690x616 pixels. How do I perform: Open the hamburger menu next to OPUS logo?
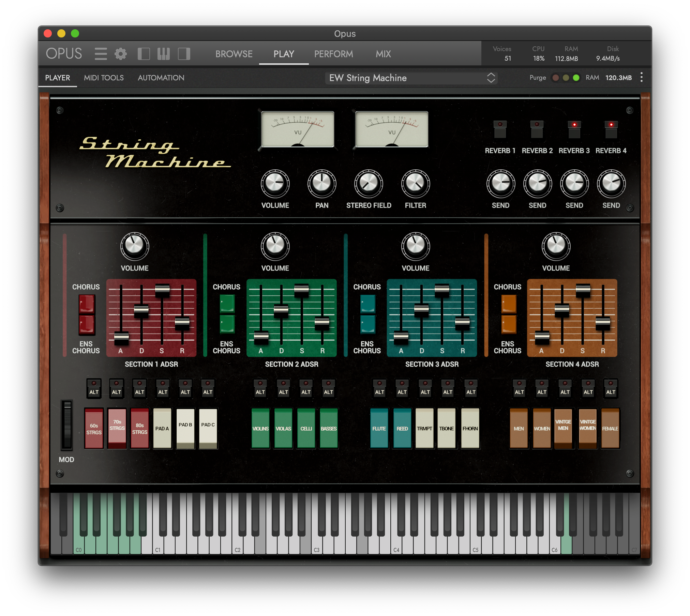(101, 53)
